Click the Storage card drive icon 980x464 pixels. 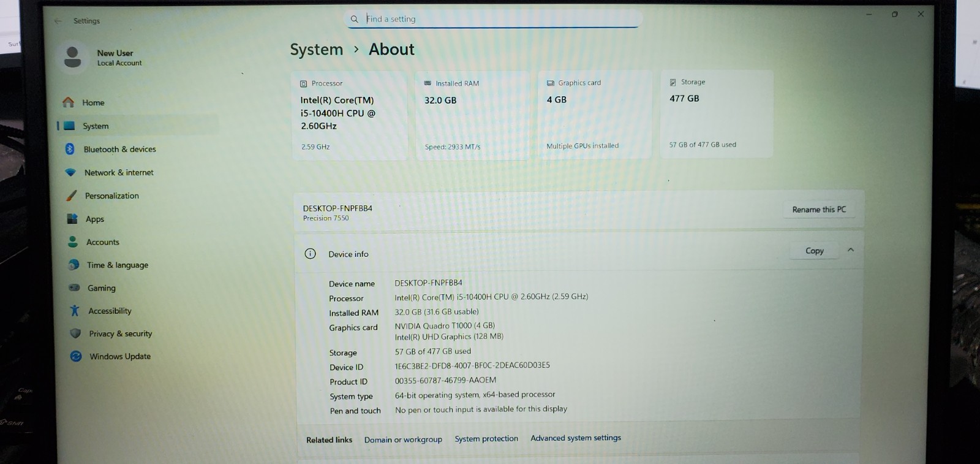pyautogui.click(x=673, y=82)
